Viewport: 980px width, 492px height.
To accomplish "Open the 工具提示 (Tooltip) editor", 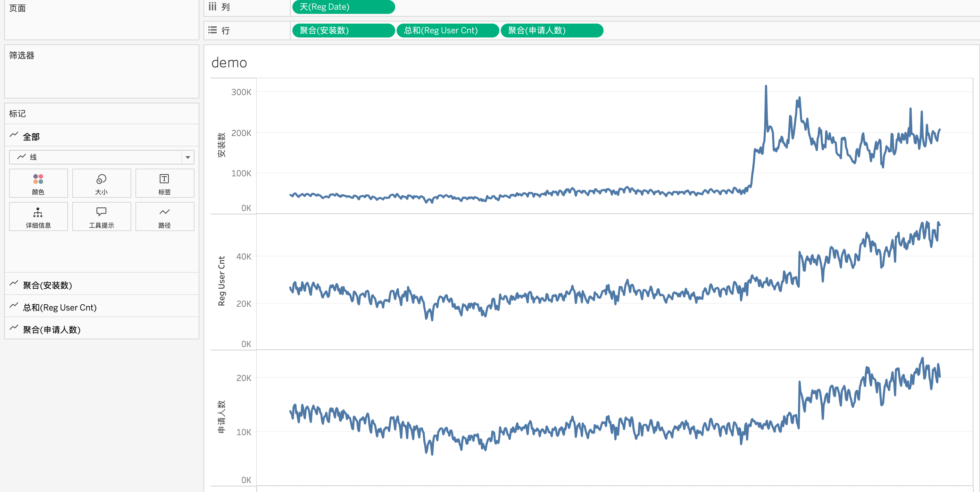I will click(101, 217).
